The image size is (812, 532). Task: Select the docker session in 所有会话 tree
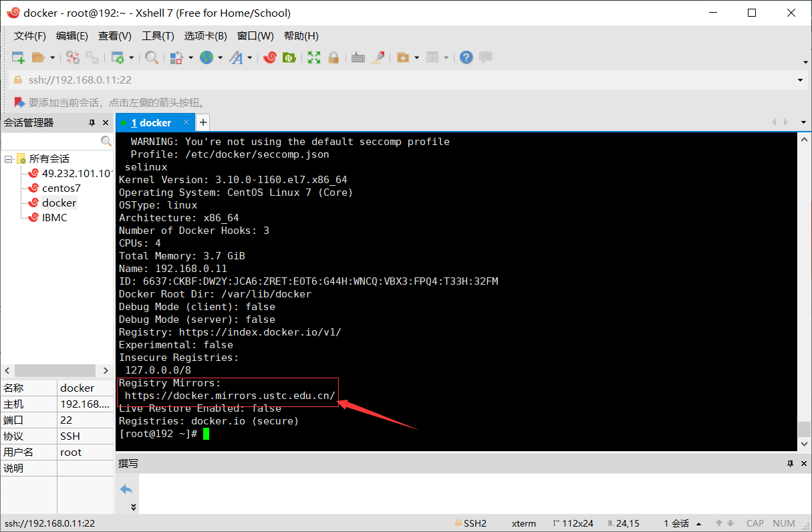pos(59,202)
